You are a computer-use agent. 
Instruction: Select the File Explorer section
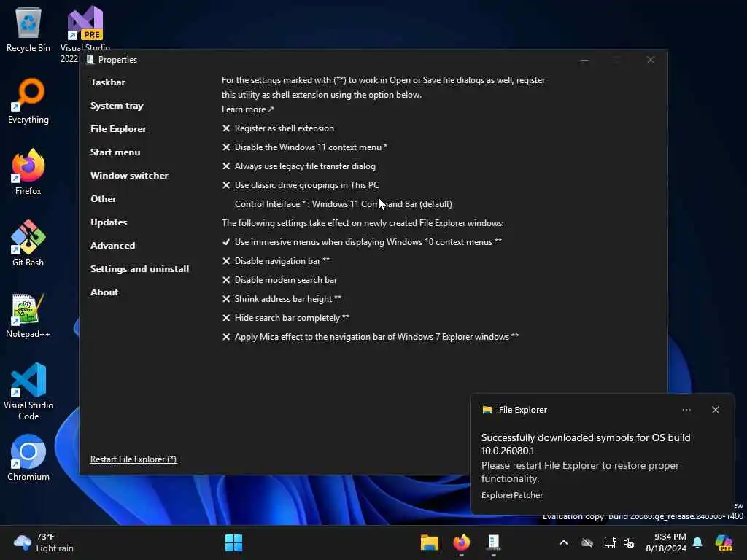tap(119, 129)
